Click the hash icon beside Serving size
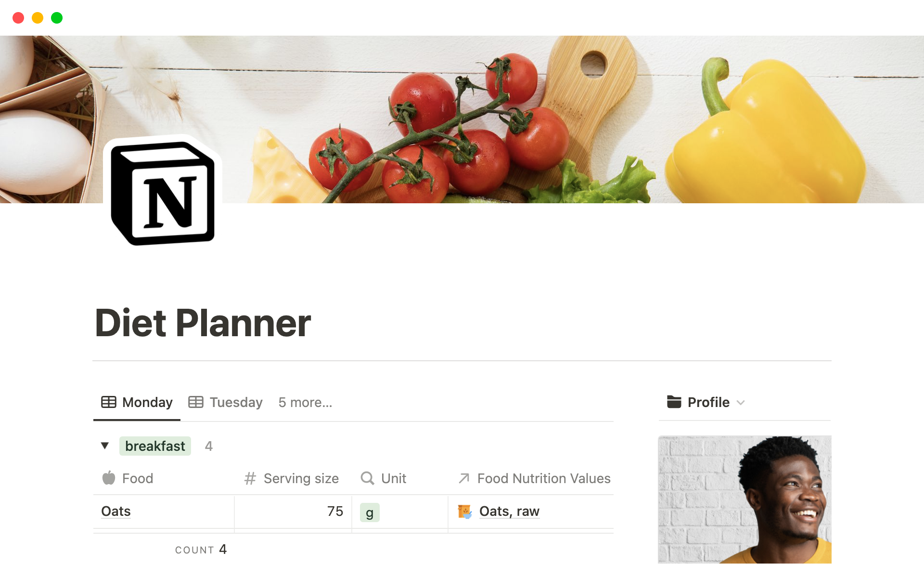 pyautogui.click(x=250, y=478)
